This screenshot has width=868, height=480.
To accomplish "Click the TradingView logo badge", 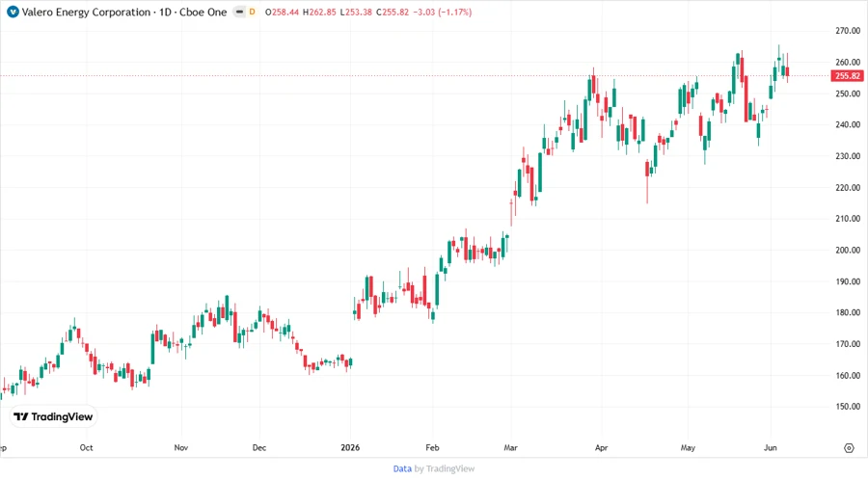I will point(53,416).
